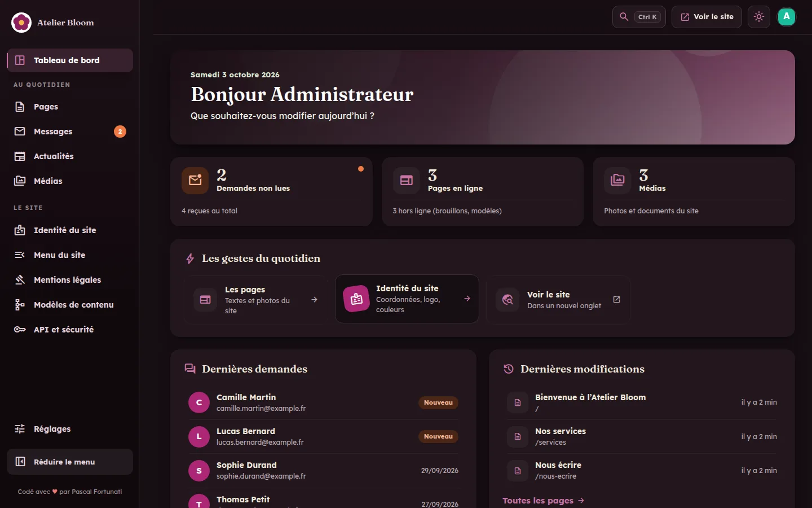Click page icon next to Nous écrire
The width and height of the screenshot is (812, 508).
[518, 470]
